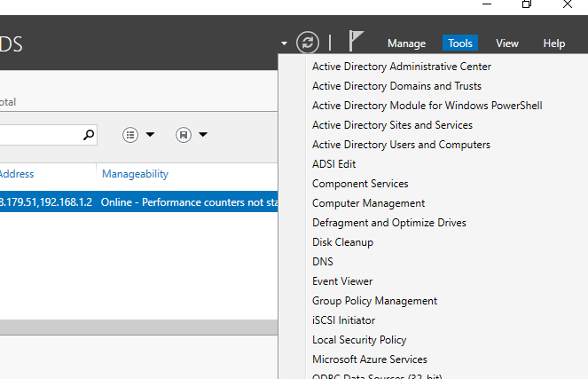Click the refresh icon in header

(x=308, y=42)
